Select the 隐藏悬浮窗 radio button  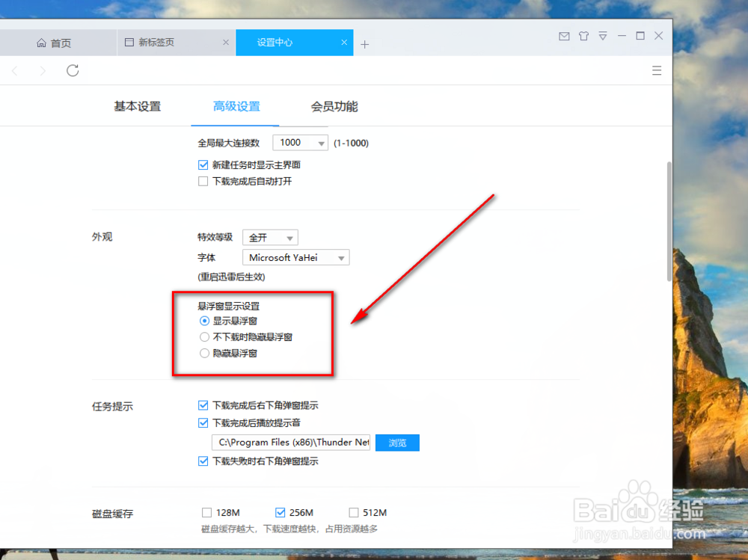(x=203, y=353)
